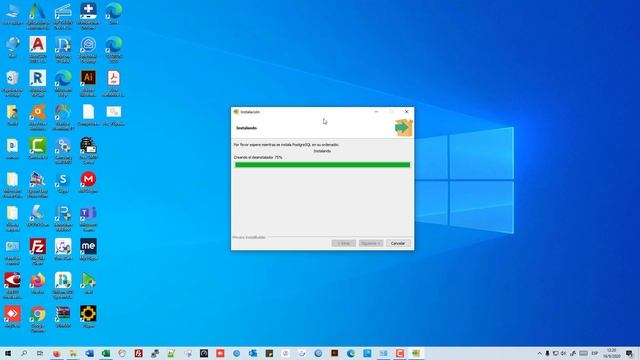The height and width of the screenshot is (360, 640).
Task: Open the FileZilla desktop icon
Action: (38, 251)
